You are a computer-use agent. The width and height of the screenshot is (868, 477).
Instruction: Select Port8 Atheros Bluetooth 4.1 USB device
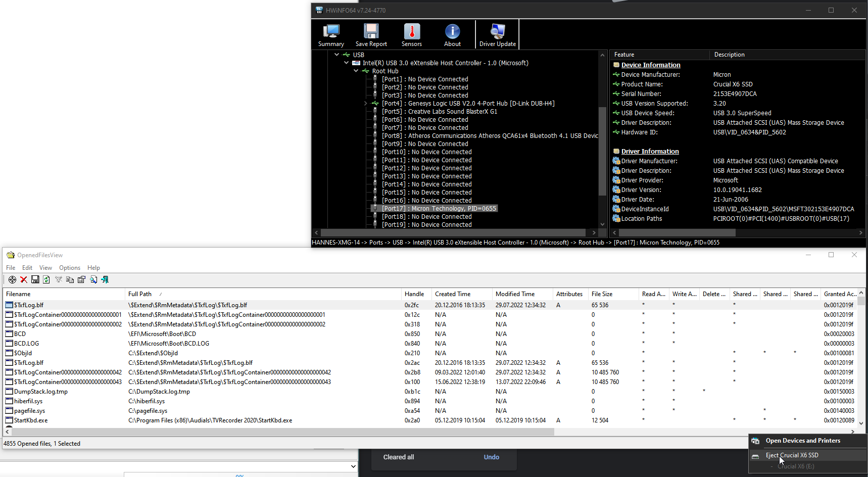490,136
